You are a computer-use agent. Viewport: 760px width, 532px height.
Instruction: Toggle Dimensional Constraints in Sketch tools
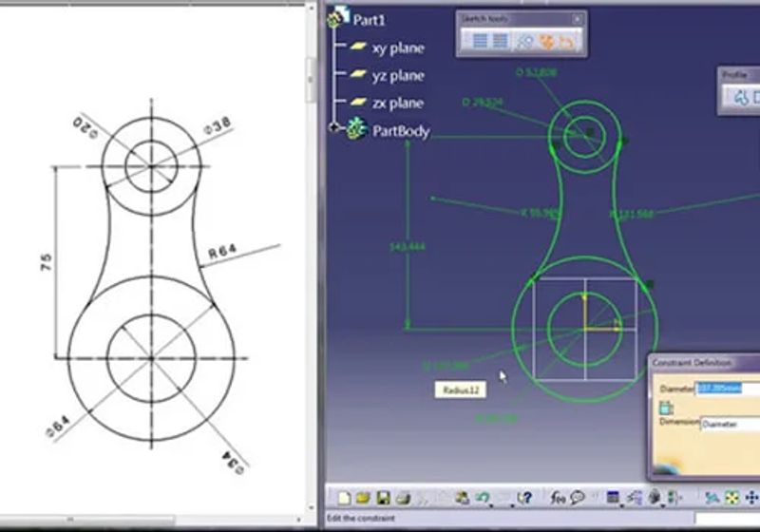(x=567, y=42)
